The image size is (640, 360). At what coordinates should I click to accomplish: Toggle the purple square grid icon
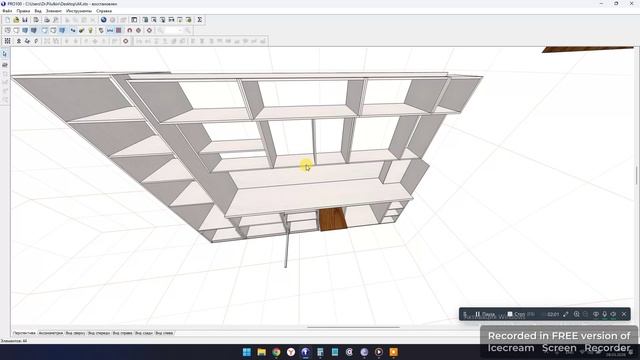tap(118, 30)
